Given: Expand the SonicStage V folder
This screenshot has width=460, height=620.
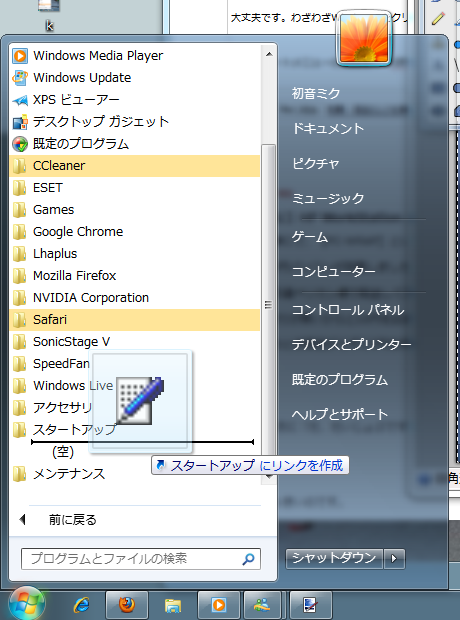Looking at the screenshot, I should click(x=134, y=342).
